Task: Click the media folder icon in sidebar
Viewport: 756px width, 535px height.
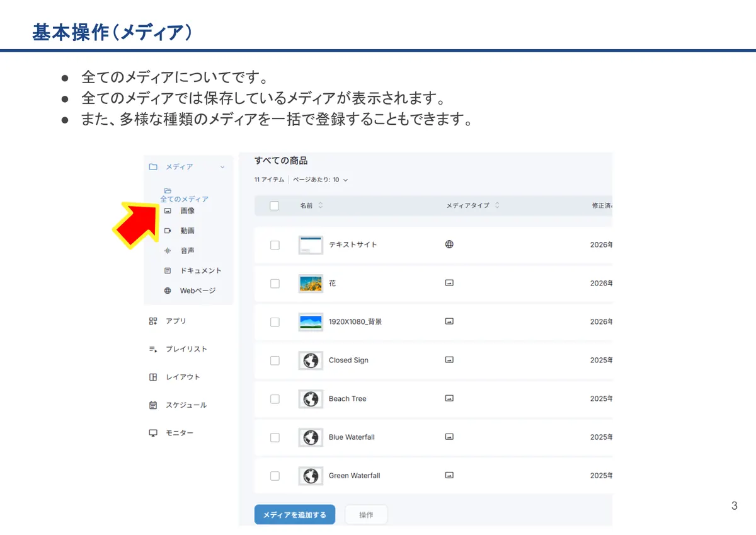Action: (x=152, y=167)
